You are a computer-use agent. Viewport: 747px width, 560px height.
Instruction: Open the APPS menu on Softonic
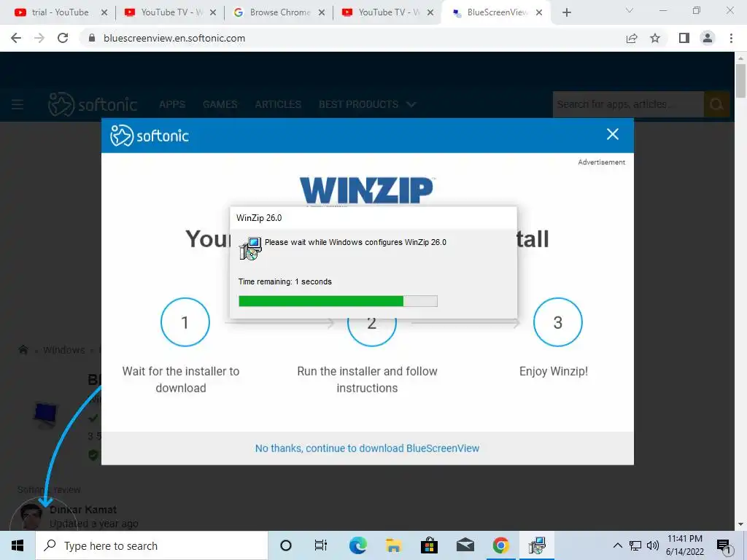172,104
